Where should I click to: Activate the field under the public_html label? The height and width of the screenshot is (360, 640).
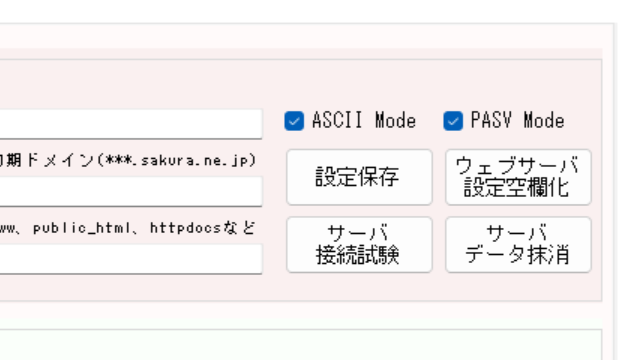point(131,259)
